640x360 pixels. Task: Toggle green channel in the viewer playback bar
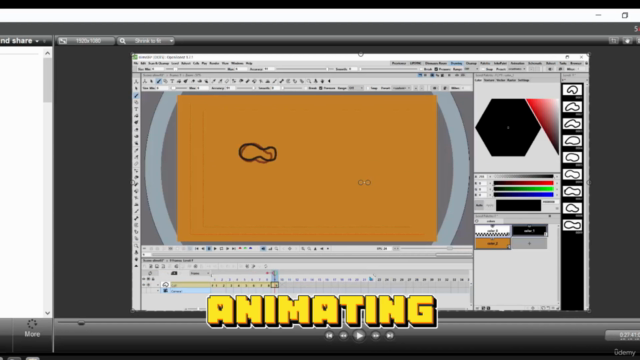[x=245, y=249]
